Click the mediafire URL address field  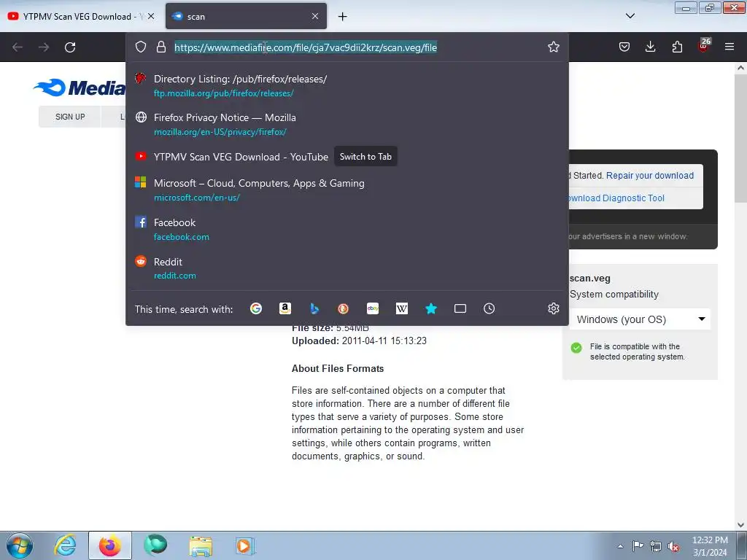click(306, 47)
